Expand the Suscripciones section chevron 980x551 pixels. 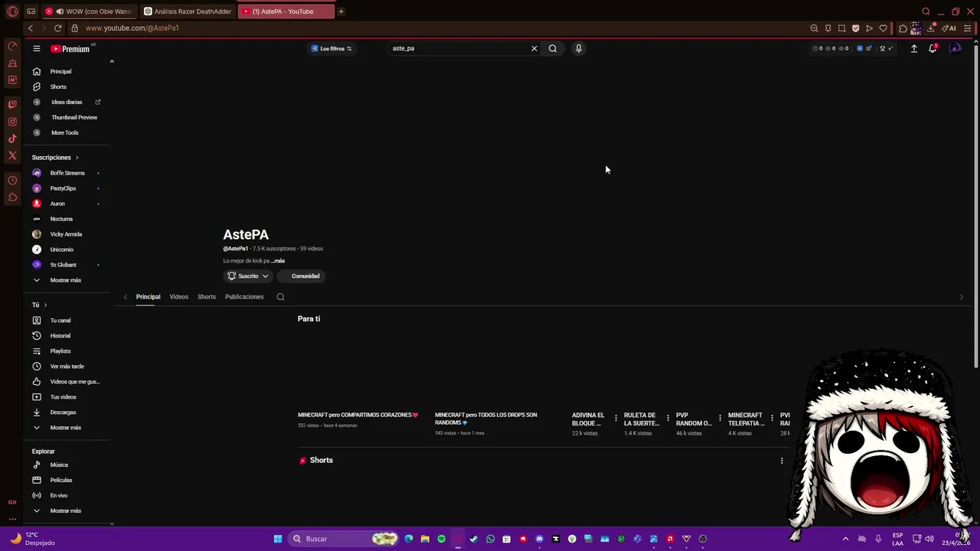[77, 158]
